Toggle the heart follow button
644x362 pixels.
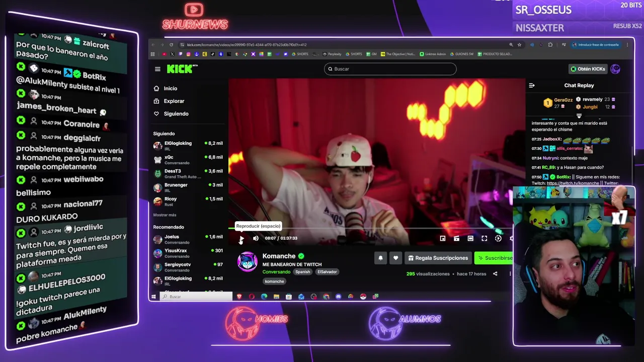(x=395, y=258)
